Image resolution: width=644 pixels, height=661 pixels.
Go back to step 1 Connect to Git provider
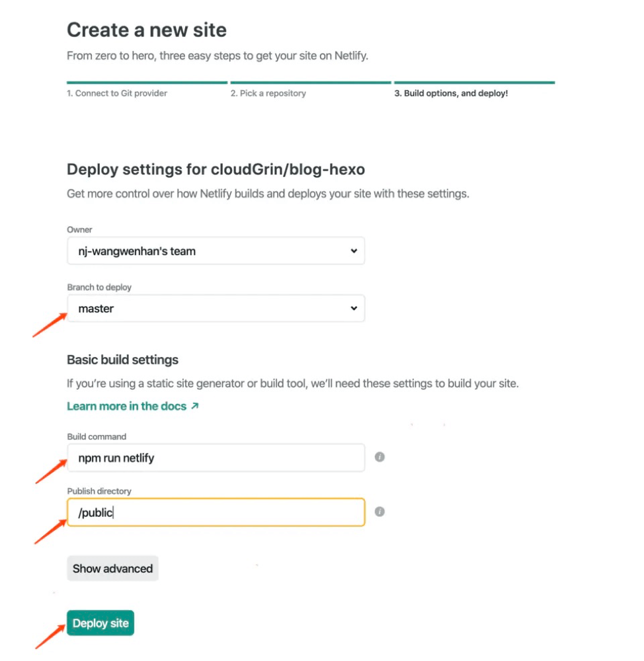(117, 93)
